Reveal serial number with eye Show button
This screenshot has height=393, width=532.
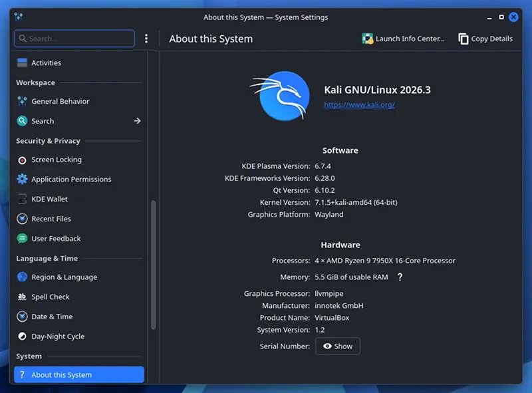tap(338, 346)
